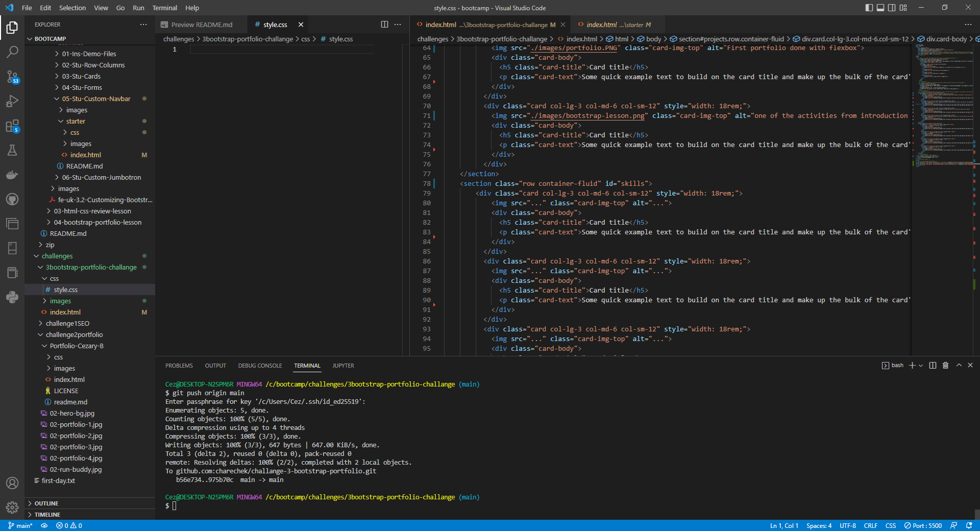Image resolution: width=980 pixels, height=531 pixels.
Task: Click errors and warnings count in status bar
Action: (69, 525)
